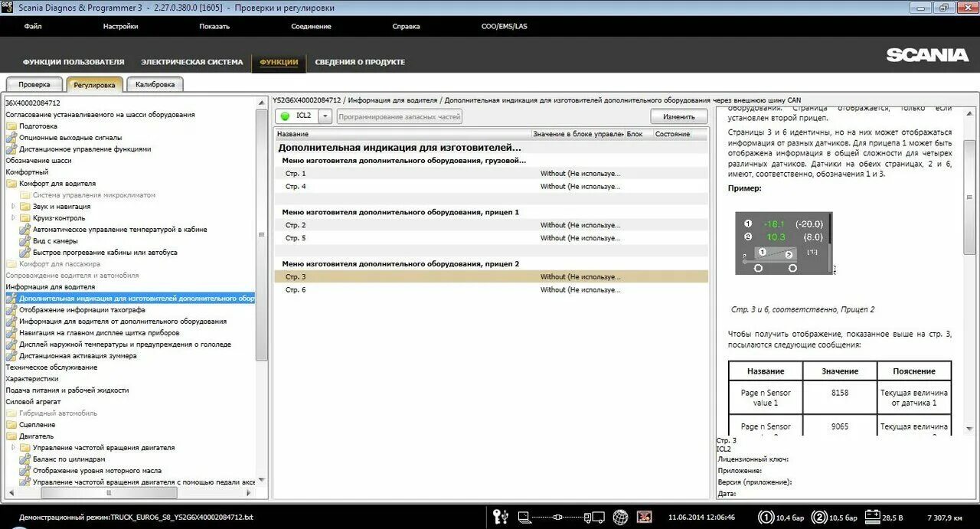980x529 pixels.
Task: Click adjustment icon for Отображение информации тахографа
Action: (11, 310)
